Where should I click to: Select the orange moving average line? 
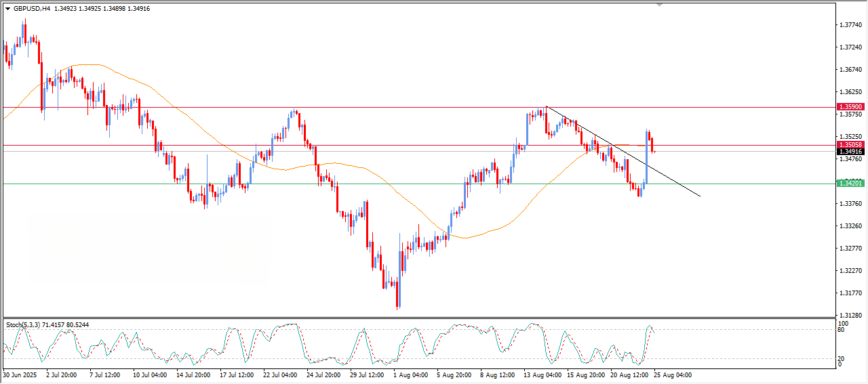325,164
